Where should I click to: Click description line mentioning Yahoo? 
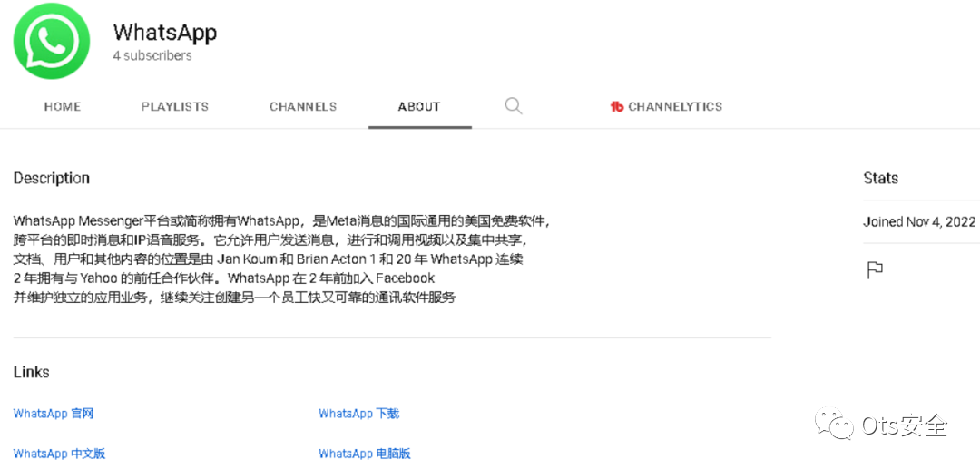tap(224, 278)
